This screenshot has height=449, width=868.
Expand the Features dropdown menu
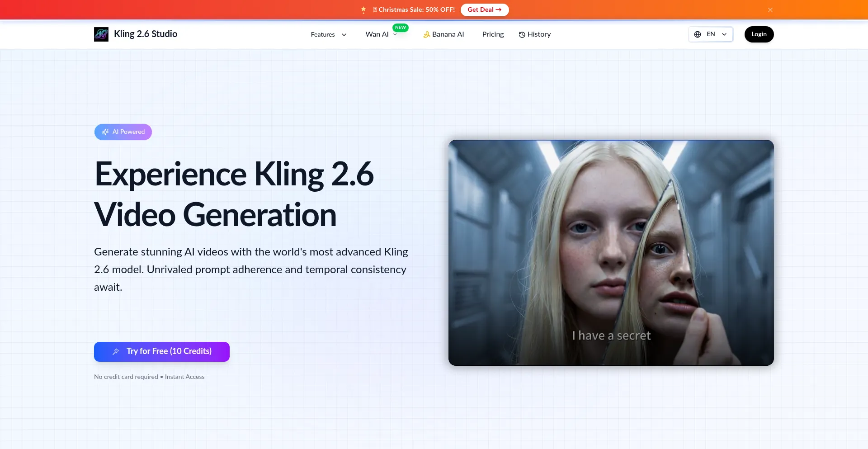[x=328, y=34]
